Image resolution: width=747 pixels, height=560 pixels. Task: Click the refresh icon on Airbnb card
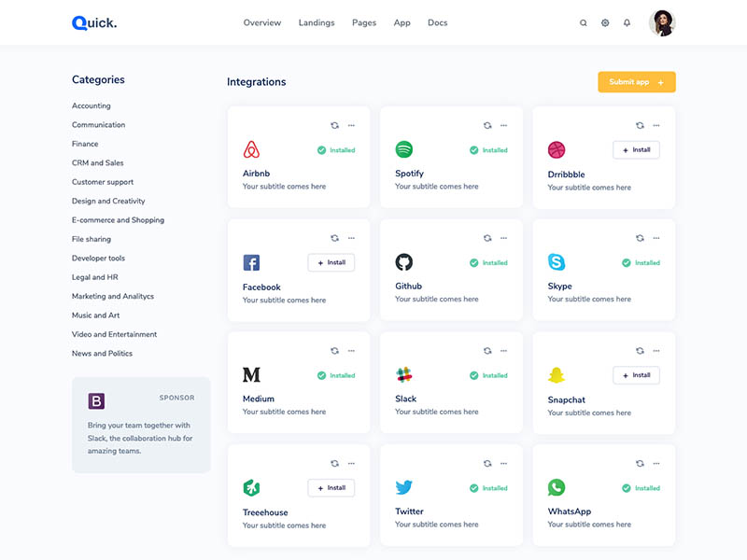click(334, 125)
